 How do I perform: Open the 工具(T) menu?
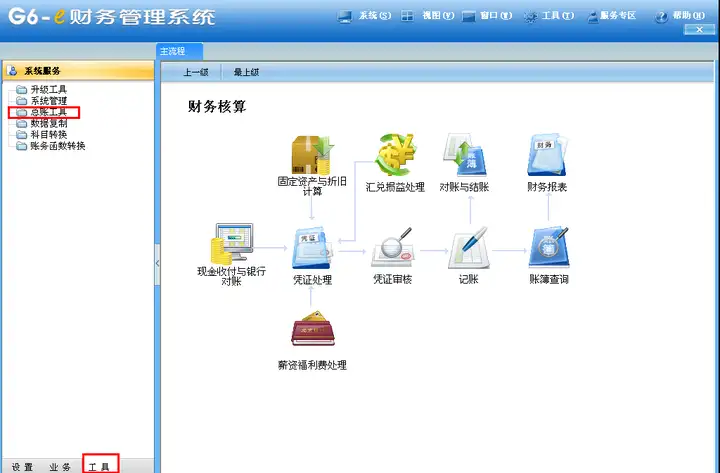tap(549, 16)
